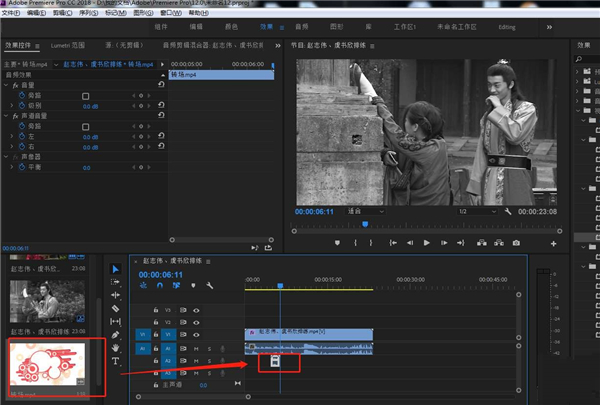Image resolution: width=600 pixels, height=405 pixels.
Task: Open the 适合 zoom level dropdown
Action: pyautogui.click(x=366, y=212)
